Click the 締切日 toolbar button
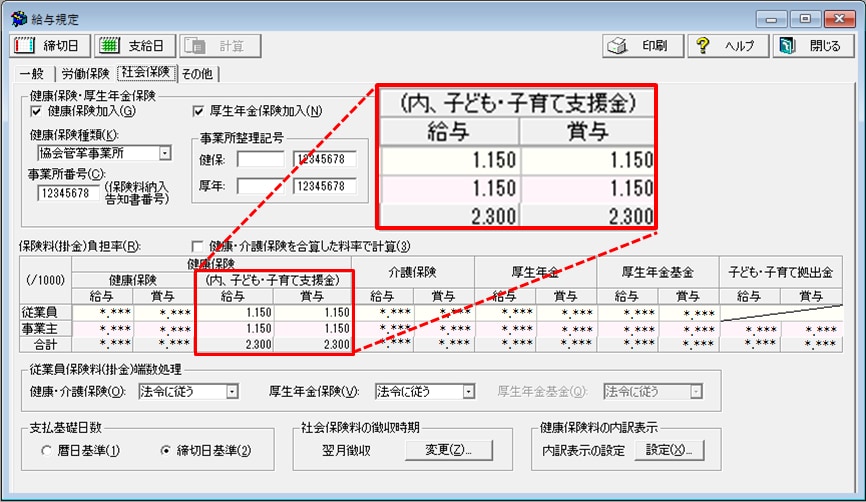Screen dimensions: 866x502 49,46
